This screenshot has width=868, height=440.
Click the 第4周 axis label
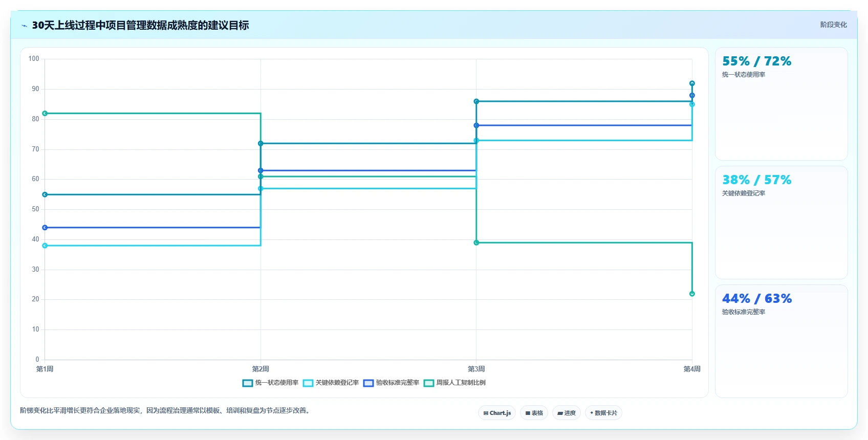692,369
